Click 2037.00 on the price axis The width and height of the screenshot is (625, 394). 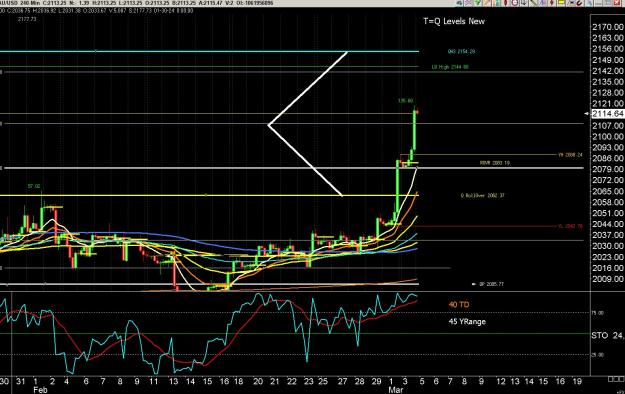608,235
